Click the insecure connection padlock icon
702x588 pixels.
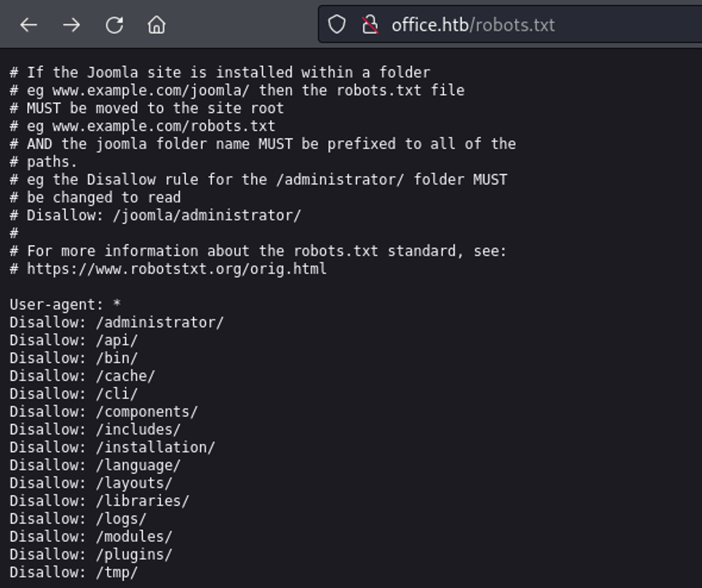point(370,25)
